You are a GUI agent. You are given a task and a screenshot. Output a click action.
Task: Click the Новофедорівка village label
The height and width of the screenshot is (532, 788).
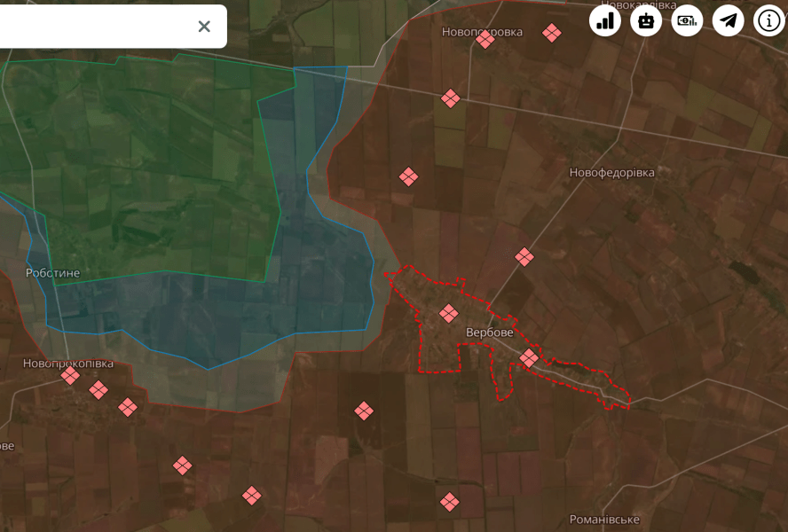click(x=611, y=173)
